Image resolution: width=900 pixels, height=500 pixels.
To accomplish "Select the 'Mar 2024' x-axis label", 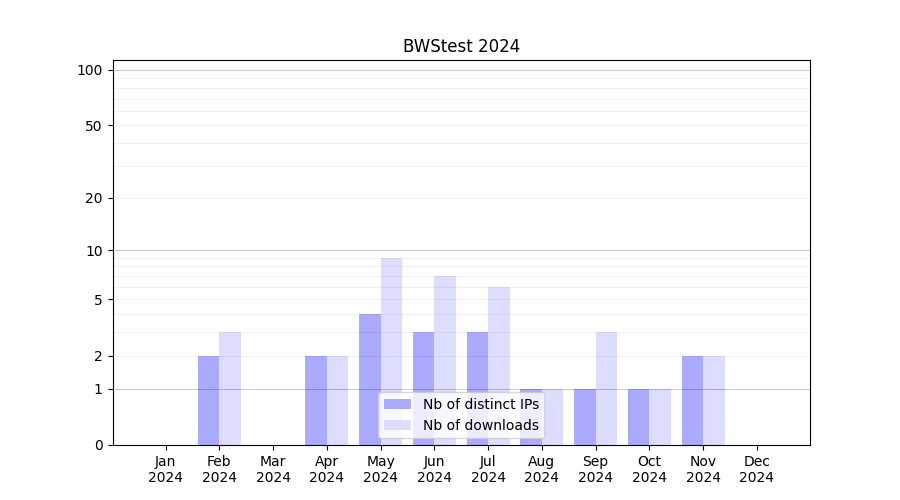I will (x=273, y=469).
